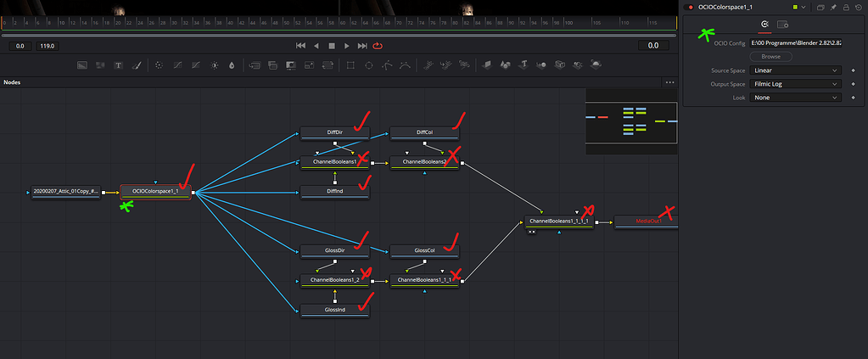Toggle the keyframe diamond for Source Space

click(853, 71)
